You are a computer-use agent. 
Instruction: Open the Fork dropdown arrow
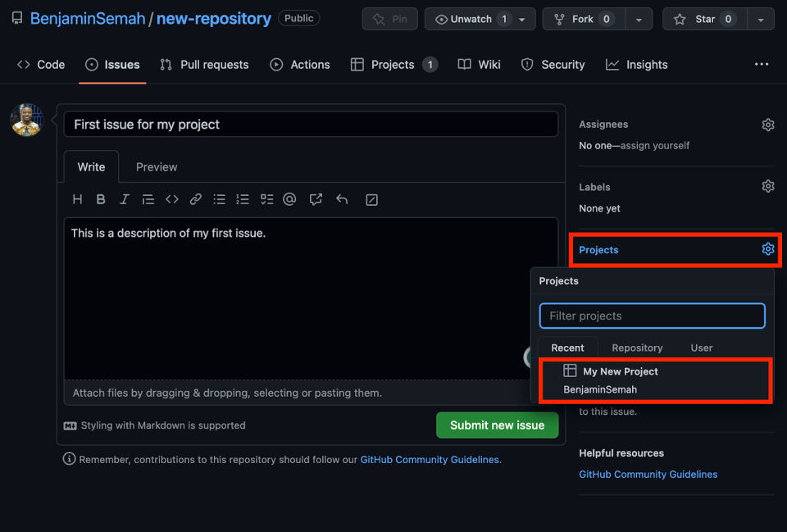[x=639, y=19]
